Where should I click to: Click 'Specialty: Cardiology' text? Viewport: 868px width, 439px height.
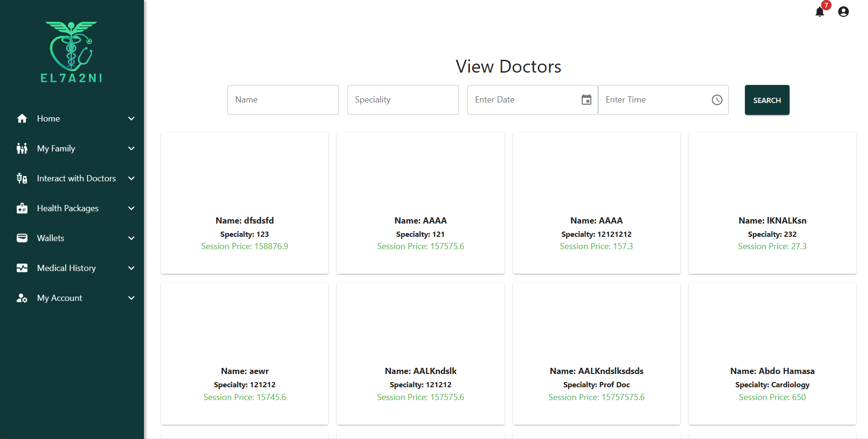(x=773, y=385)
